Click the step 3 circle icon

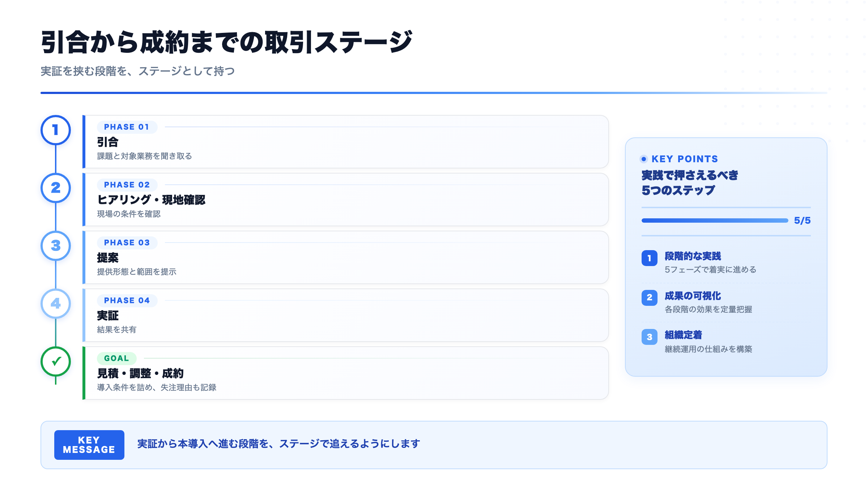(56, 246)
